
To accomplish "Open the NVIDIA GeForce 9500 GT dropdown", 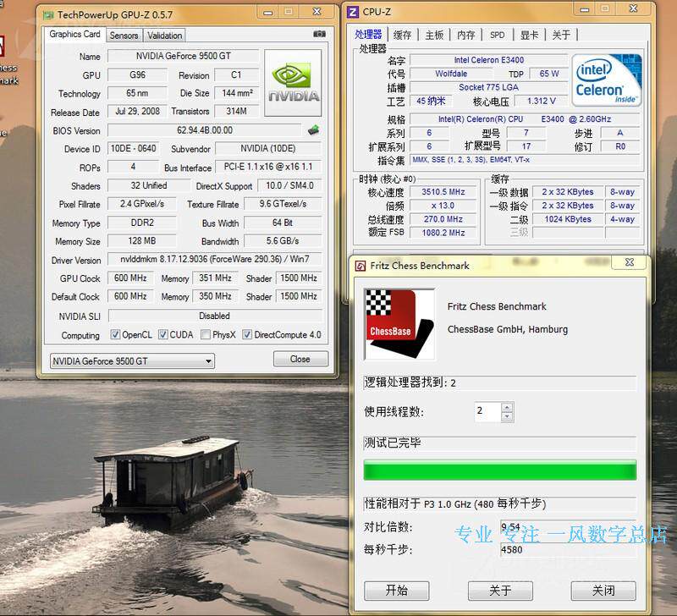I will (x=133, y=360).
